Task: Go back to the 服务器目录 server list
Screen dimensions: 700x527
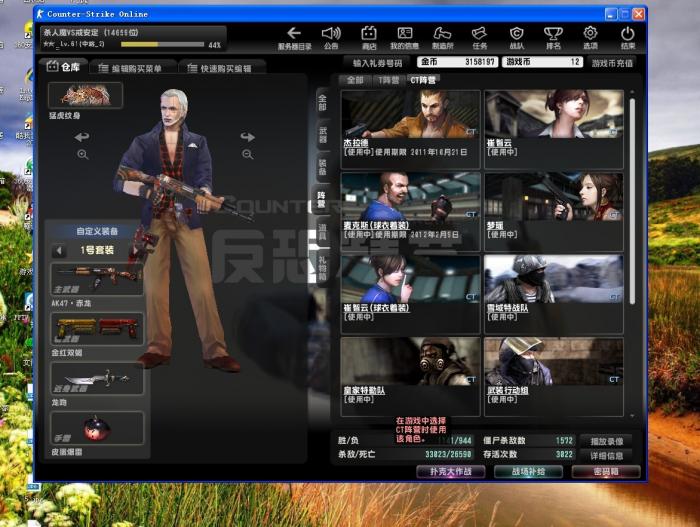Action: point(294,38)
